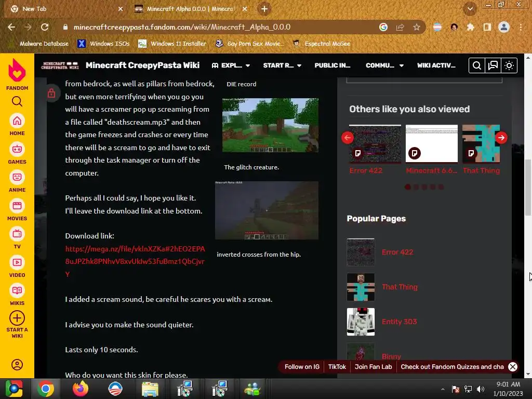532x399 pixels.
Task: Open the glitch creature forest image
Action: click(x=270, y=125)
